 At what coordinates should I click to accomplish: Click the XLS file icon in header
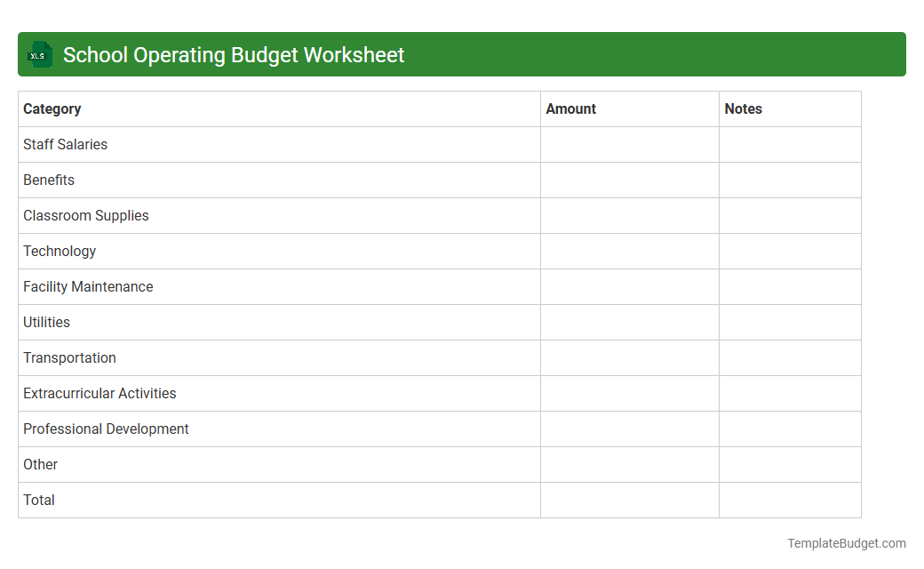[x=39, y=54]
